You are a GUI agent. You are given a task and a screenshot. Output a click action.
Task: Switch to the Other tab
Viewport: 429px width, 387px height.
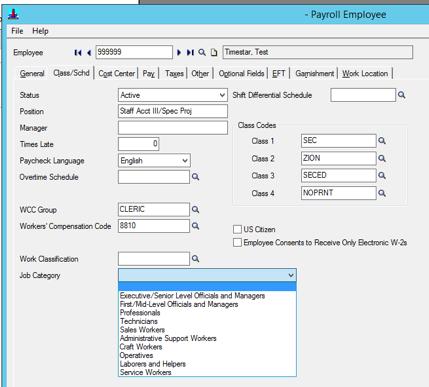[x=200, y=73]
